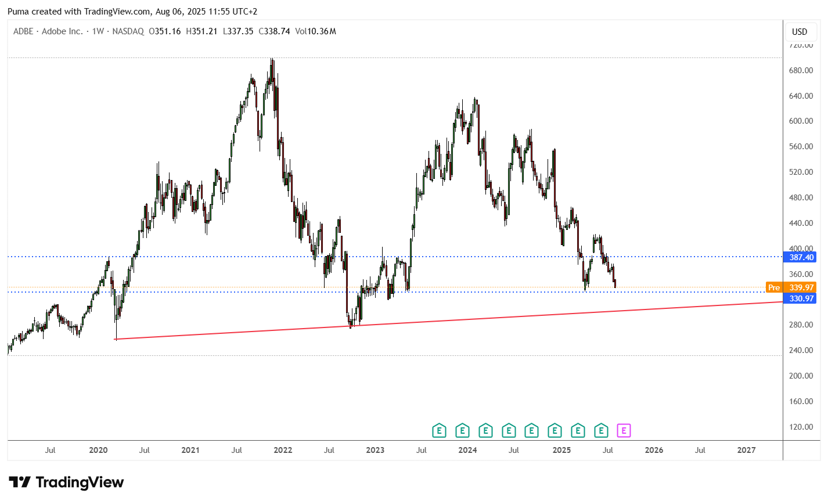This screenshot has width=828, height=504.
Task: Select the 387.40 price level label
Action: click(800, 257)
